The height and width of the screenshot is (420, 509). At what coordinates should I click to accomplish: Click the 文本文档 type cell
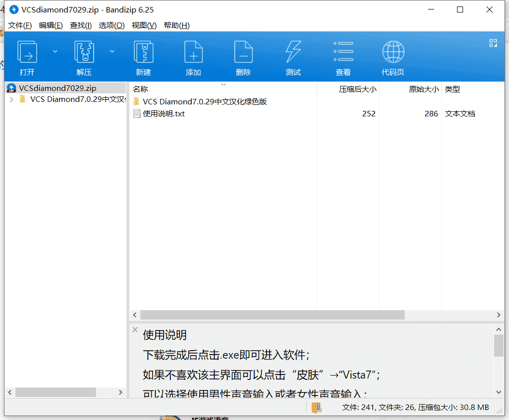coord(460,113)
